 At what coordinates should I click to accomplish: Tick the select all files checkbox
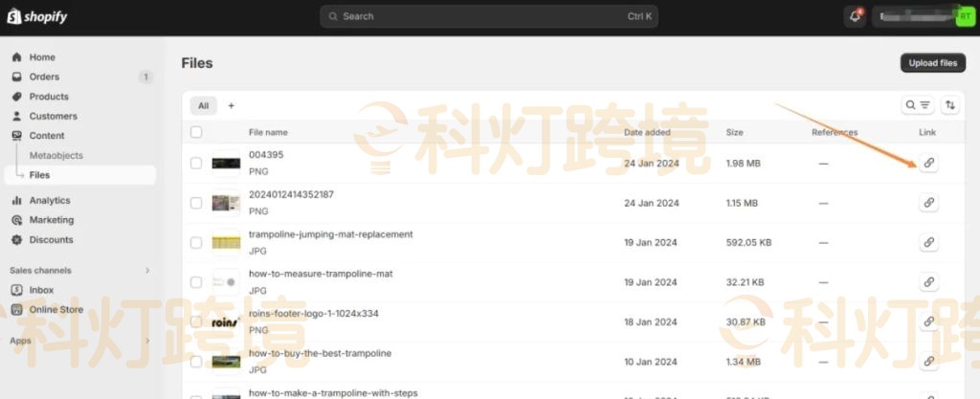pos(196,132)
